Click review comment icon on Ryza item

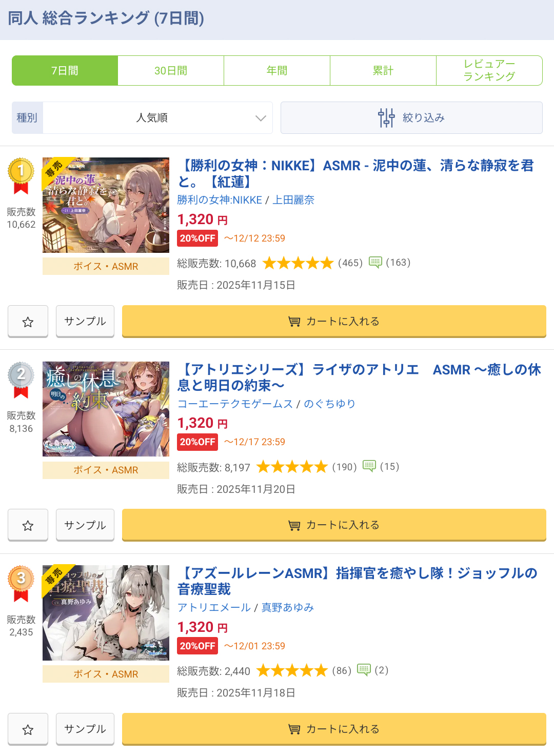[x=369, y=466]
